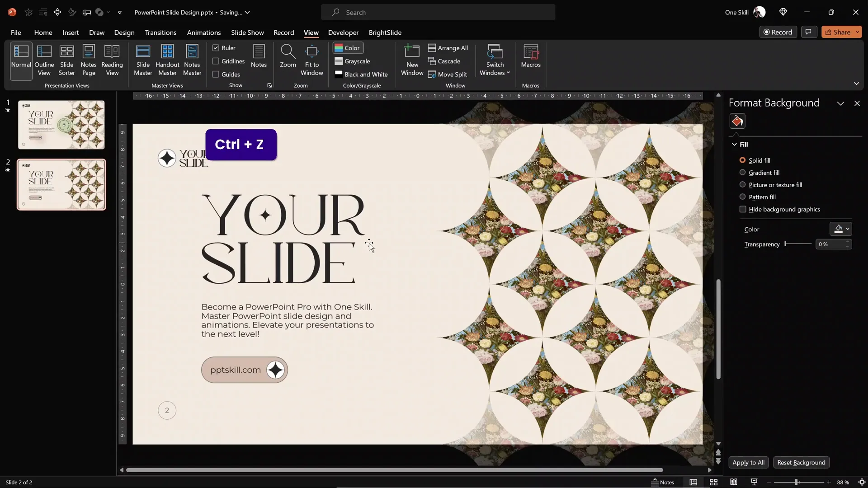Screen dimensions: 868x488
Task: Switch to the Insert tab
Action: (x=71, y=33)
